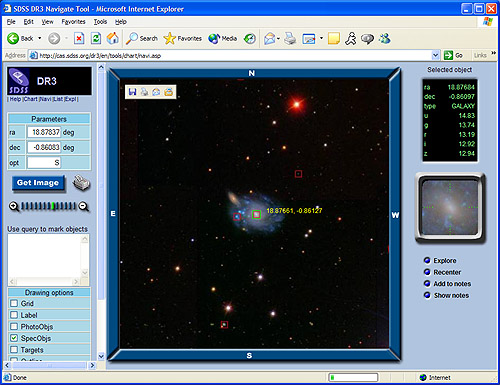Open the Tools menu
This screenshot has height=385, width=500.
point(100,22)
